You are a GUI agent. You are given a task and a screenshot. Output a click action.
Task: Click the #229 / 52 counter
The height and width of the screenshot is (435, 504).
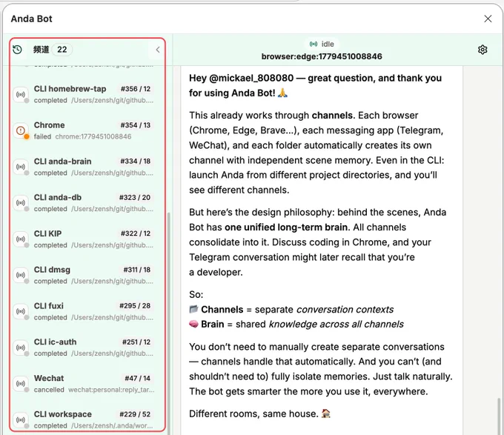point(135,414)
